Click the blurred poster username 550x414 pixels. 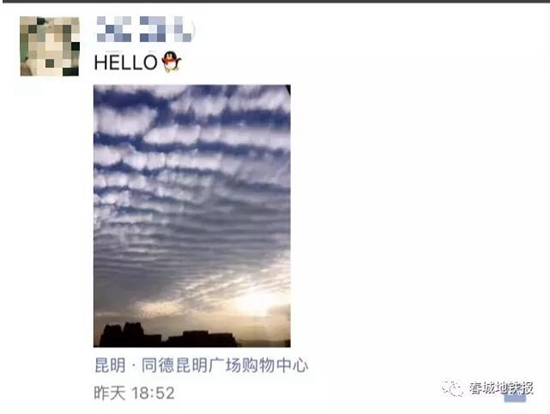pyautogui.click(x=144, y=29)
